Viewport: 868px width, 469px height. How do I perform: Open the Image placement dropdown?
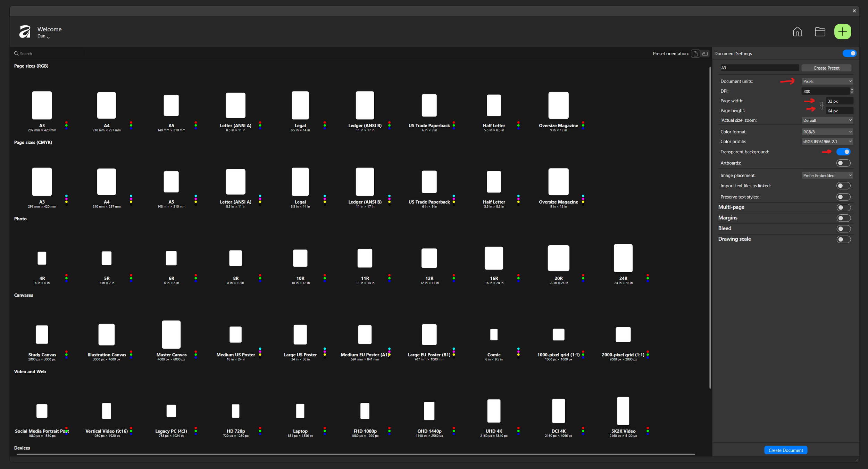click(x=827, y=176)
